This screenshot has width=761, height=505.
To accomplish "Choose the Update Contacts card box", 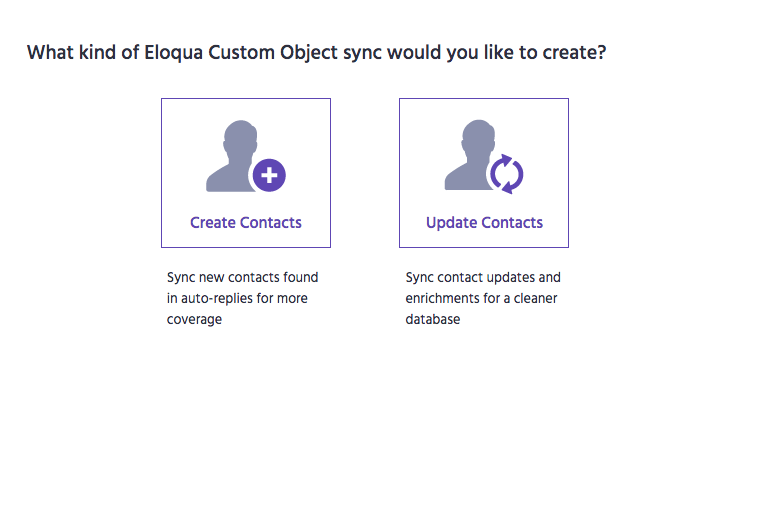I will coord(484,173).
